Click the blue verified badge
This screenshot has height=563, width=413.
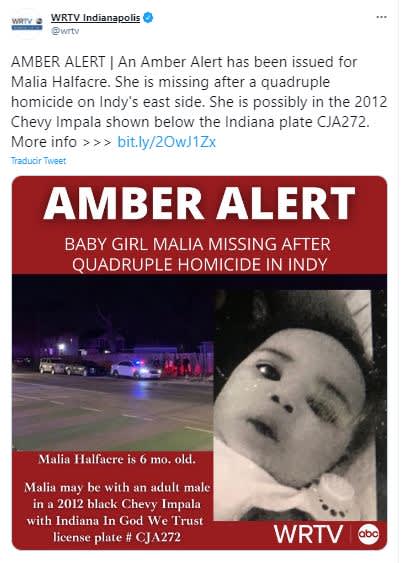click(x=148, y=17)
